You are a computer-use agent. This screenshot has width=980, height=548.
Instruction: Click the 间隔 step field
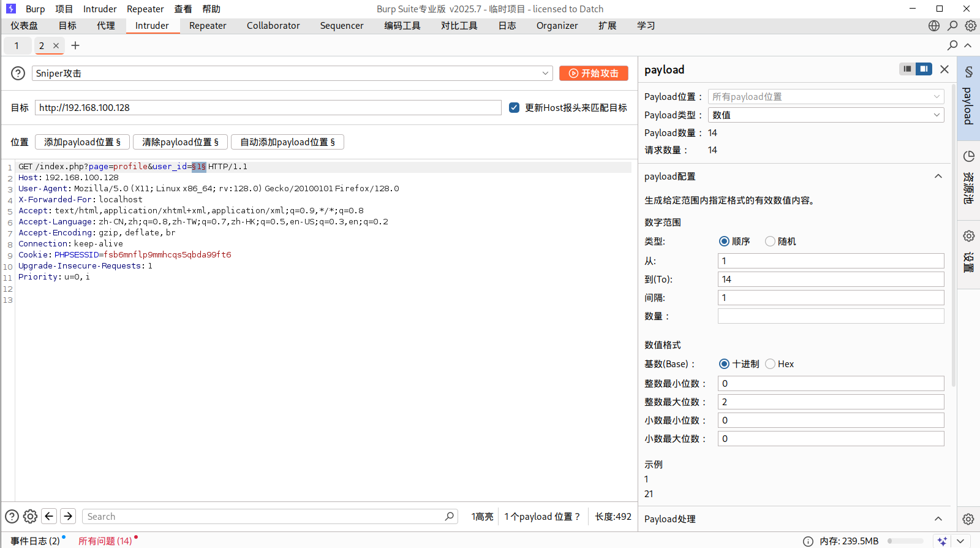click(831, 297)
